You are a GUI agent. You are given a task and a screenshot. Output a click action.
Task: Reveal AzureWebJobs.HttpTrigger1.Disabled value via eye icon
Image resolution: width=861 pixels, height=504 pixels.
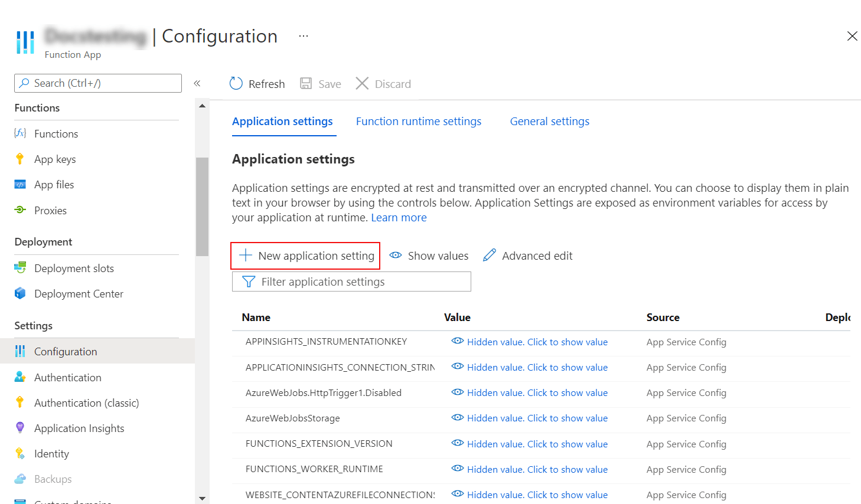457,392
